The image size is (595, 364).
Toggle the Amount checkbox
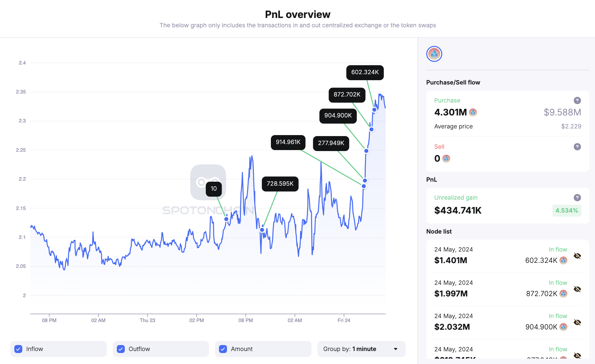pos(223,349)
